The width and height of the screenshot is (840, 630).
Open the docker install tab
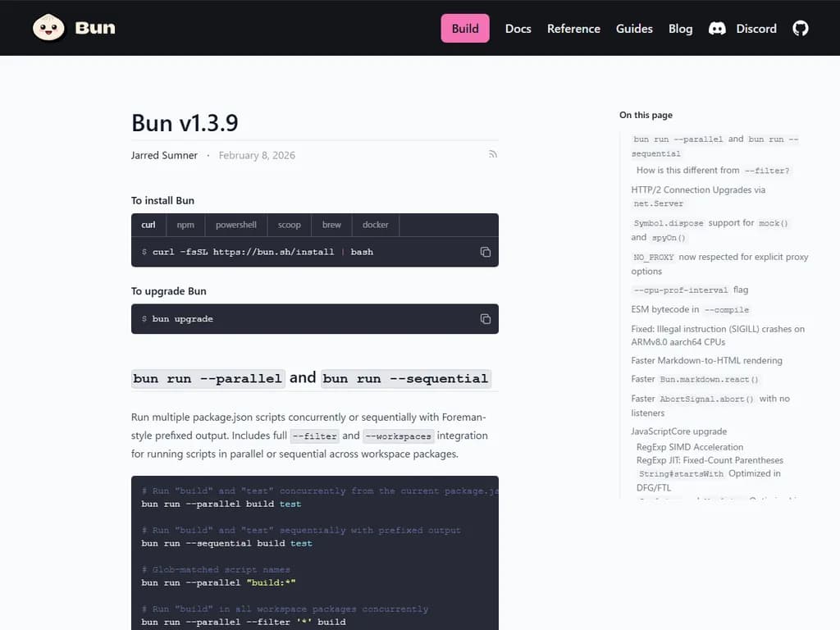[x=375, y=224]
